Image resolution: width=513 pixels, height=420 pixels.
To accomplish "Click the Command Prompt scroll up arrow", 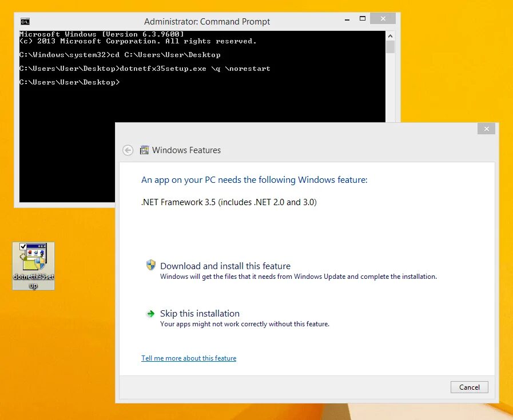I will [390, 35].
